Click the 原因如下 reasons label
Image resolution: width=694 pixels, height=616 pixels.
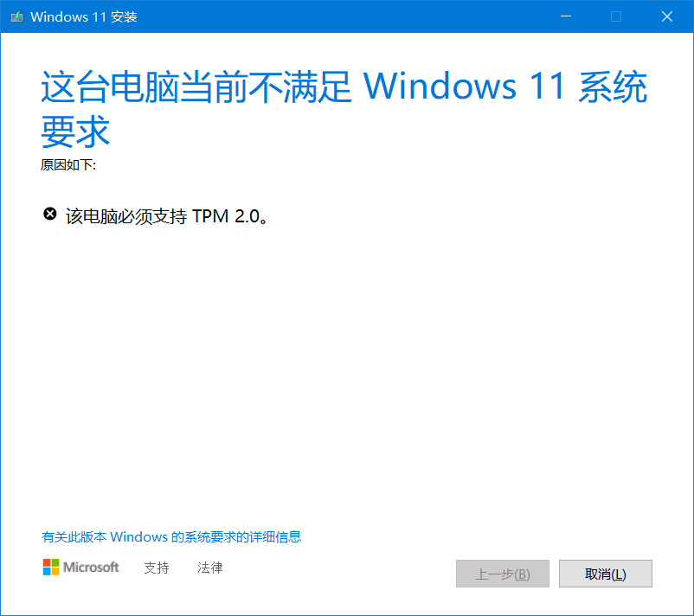tap(68, 165)
